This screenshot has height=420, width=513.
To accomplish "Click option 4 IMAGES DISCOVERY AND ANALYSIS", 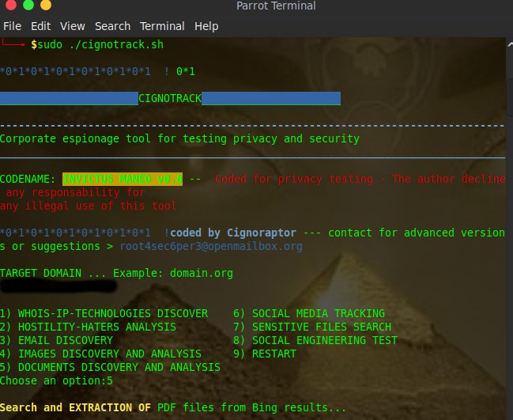I will click(100, 354).
